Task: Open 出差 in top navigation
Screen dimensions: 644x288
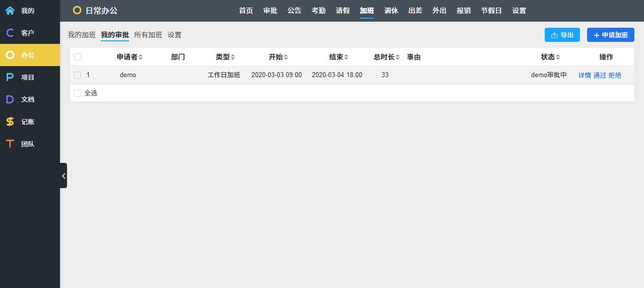Action: [x=415, y=11]
